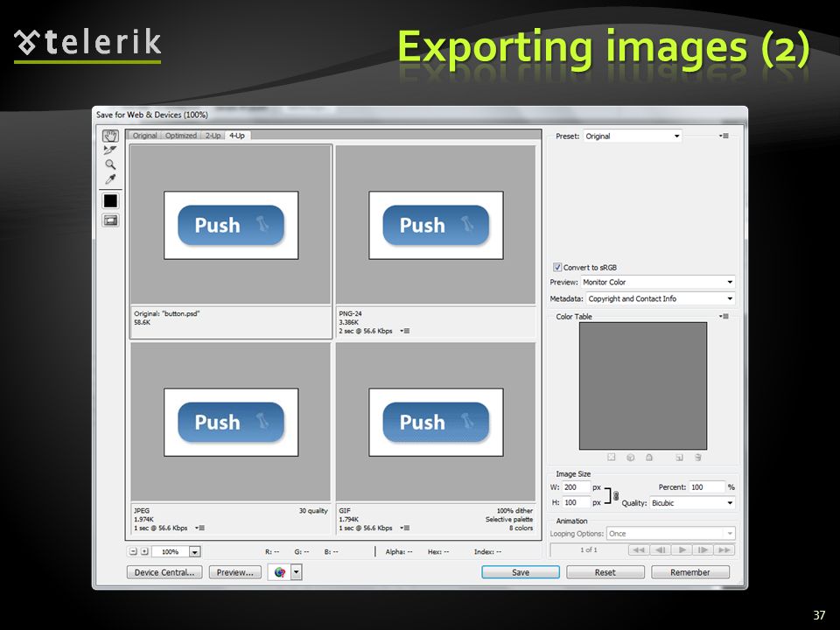
Task: Go to next animation frame
Action: tap(703, 549)
